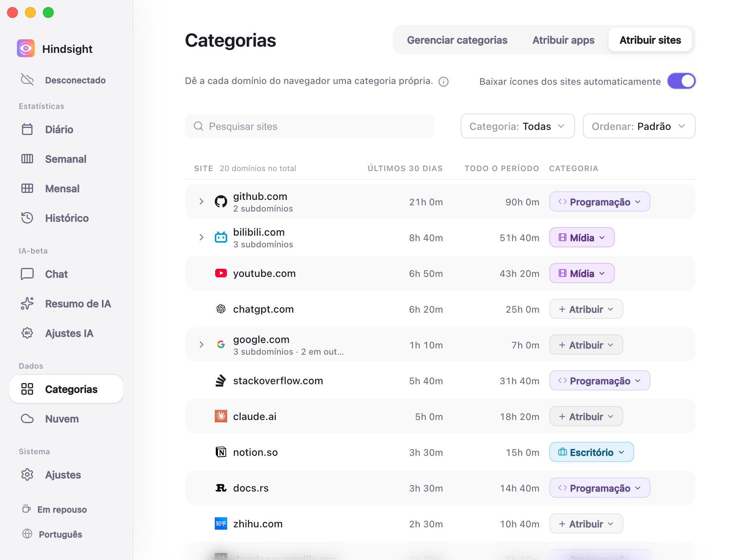Switch to Gerenciar categorias tab
The height and width of the screenshot is (560, 747).
click(x=457, y=40)
